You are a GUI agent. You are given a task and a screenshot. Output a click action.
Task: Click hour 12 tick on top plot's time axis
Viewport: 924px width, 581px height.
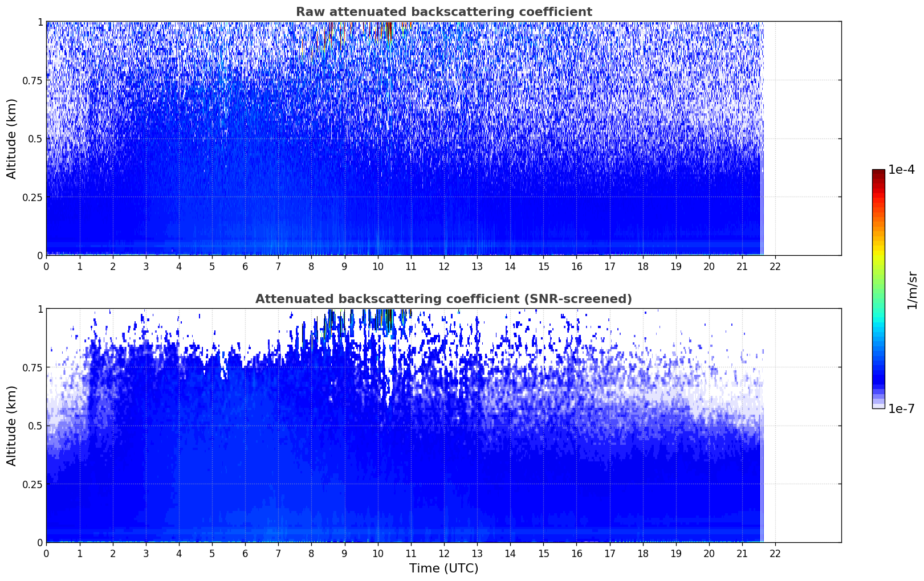pos(444,266)
